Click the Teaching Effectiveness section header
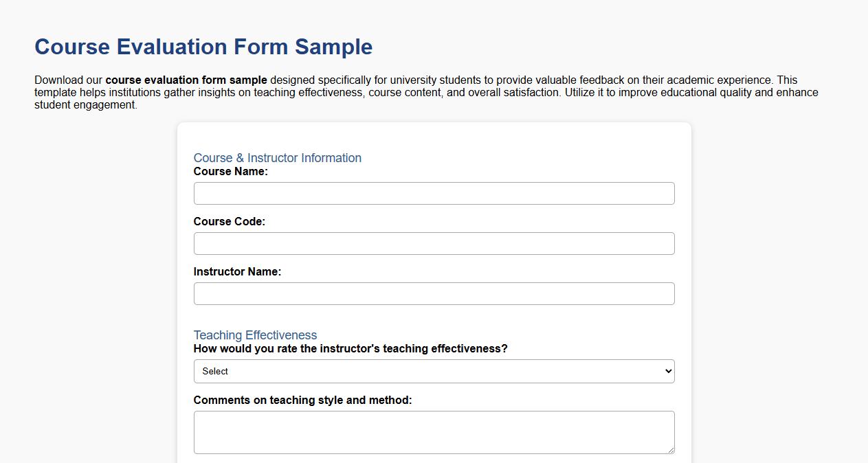This screenshot has height=463, width=868. (x=254, y=335)
